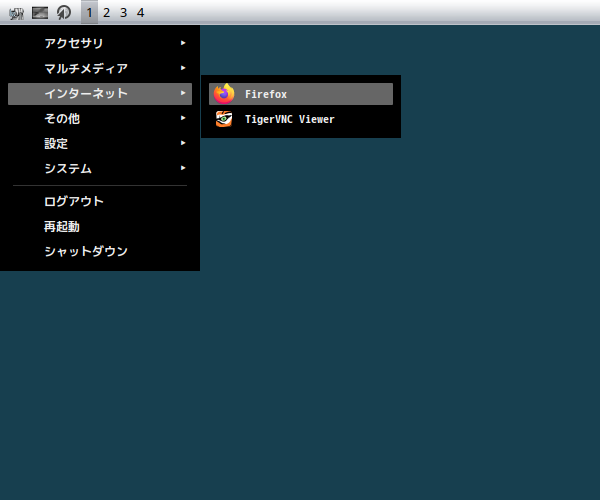Click the terminal launcher icon in the panel
600x500 pixels.
click(x=40, y=13)
